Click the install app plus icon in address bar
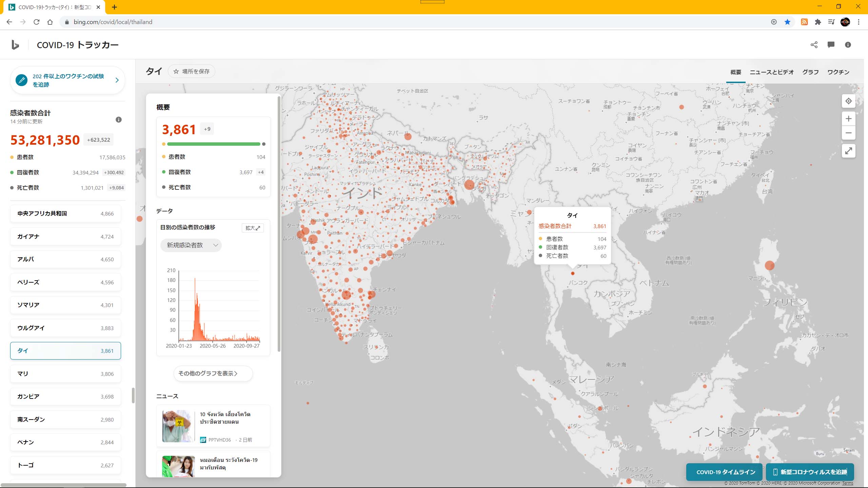The image size is (868, 488). click(x=774, y=22)
